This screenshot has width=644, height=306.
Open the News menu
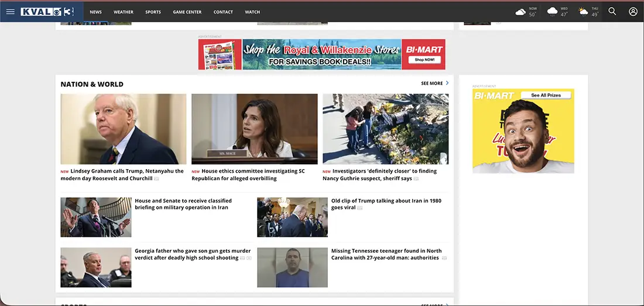pos(95,12)
